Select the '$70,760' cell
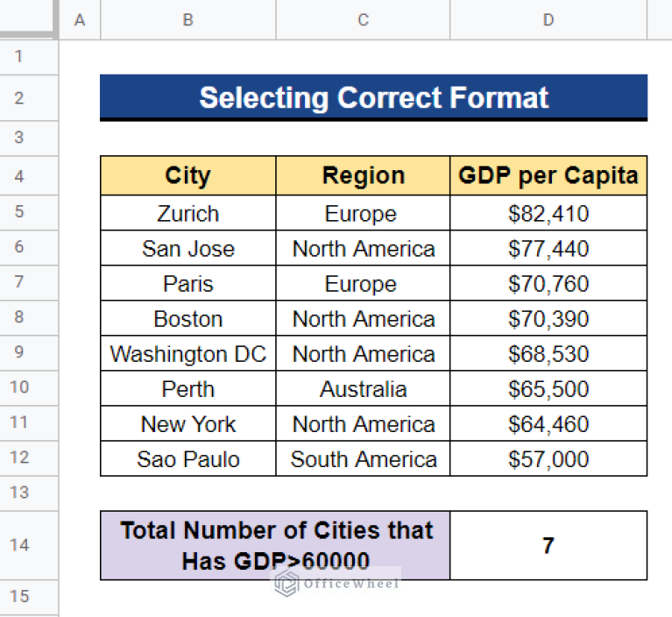672x617 pixels. [548, 283]
